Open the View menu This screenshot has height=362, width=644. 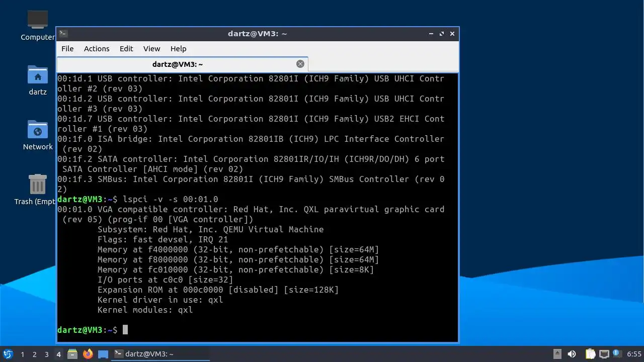(151, 49)
